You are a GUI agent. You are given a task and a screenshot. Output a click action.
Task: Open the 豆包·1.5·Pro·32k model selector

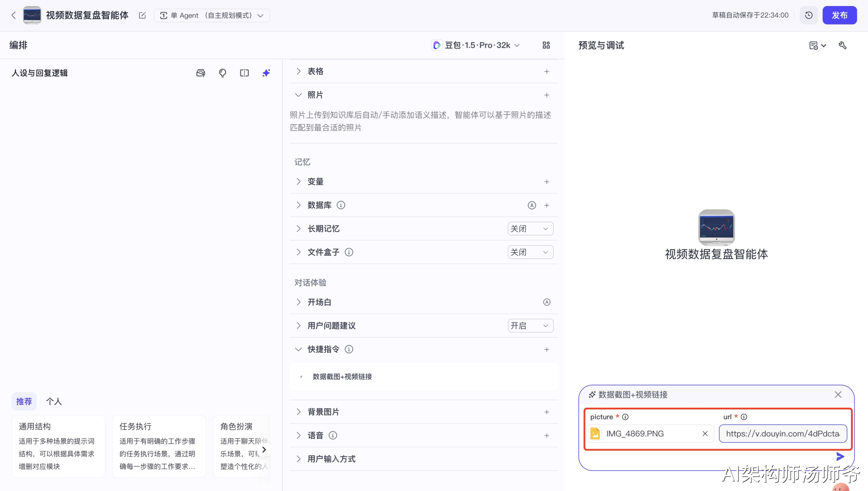pyautogui.click(x=477, y=45)
